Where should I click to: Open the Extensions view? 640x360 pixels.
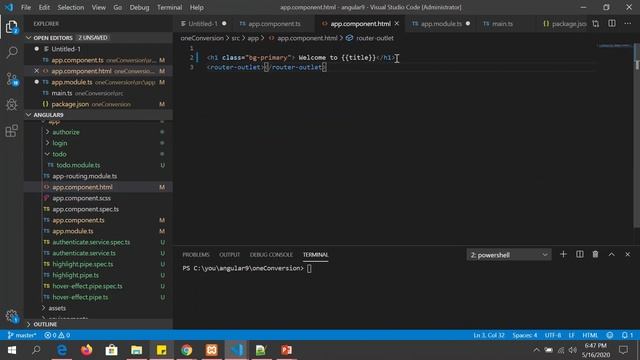coord(12,131)
